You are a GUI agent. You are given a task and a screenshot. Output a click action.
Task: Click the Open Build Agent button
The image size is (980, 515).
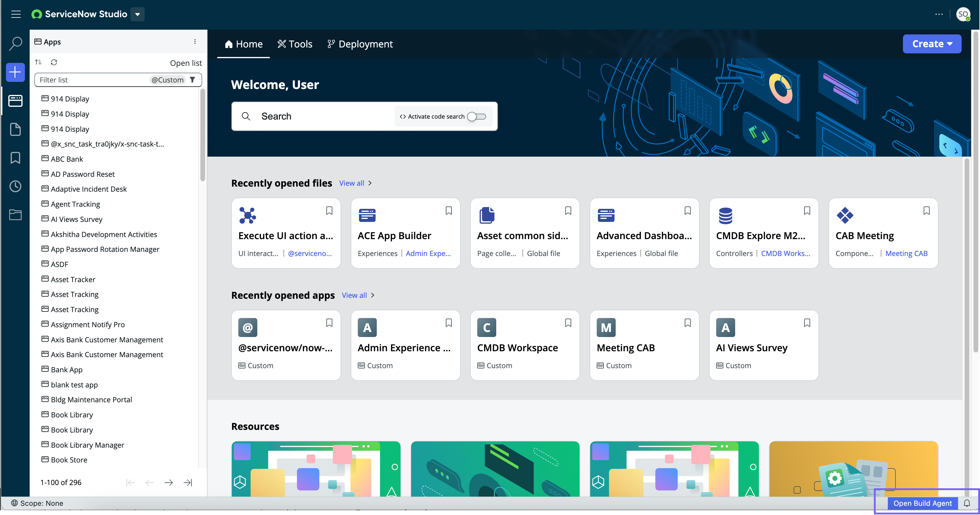click(922, 503)
